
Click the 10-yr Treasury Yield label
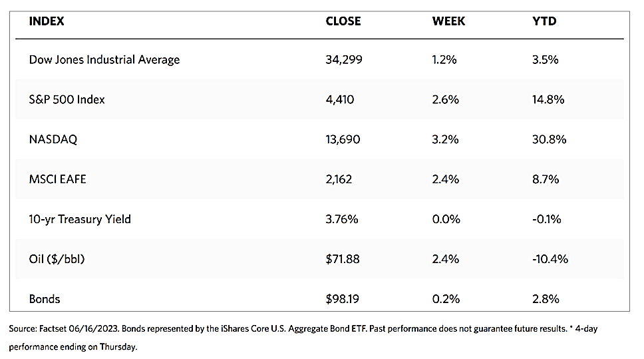coord(80,219)
